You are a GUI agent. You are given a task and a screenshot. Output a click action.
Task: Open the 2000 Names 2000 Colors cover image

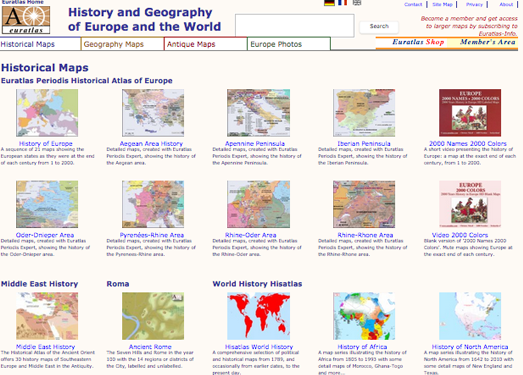[470, 113]
